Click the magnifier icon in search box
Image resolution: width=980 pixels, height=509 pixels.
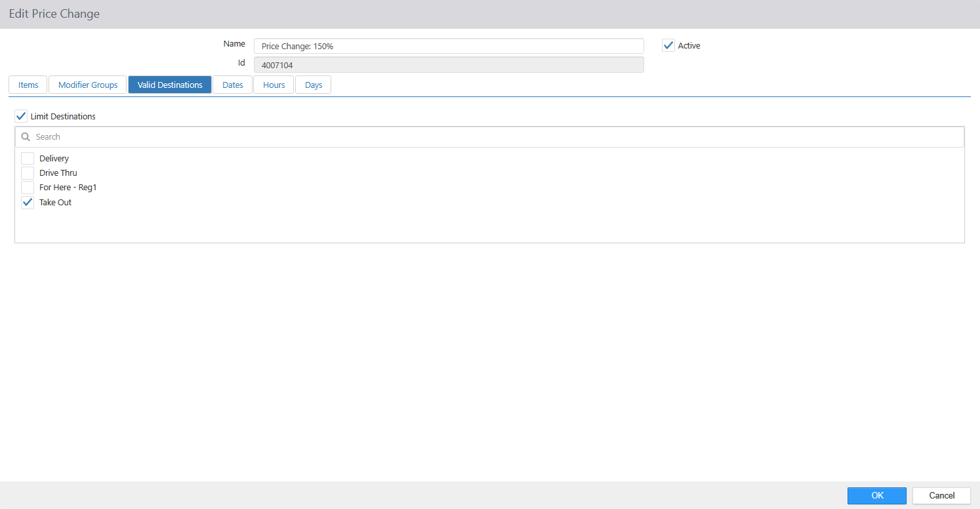26,137
